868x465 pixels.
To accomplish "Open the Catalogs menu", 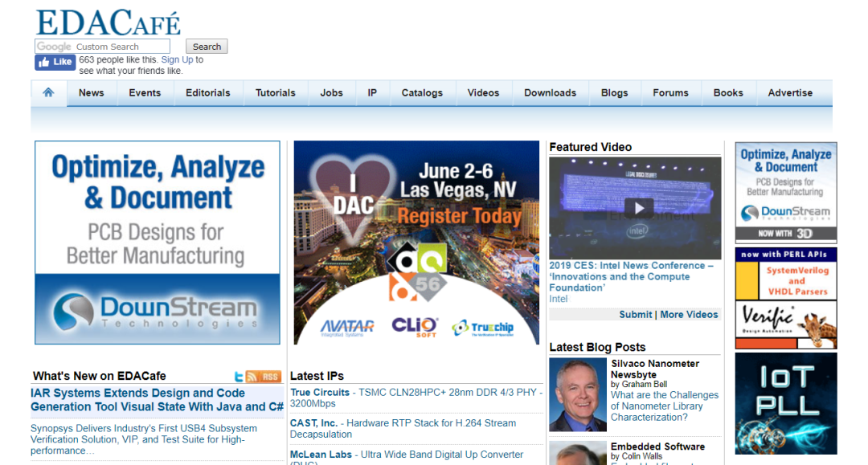I will [x=423, y=93].
